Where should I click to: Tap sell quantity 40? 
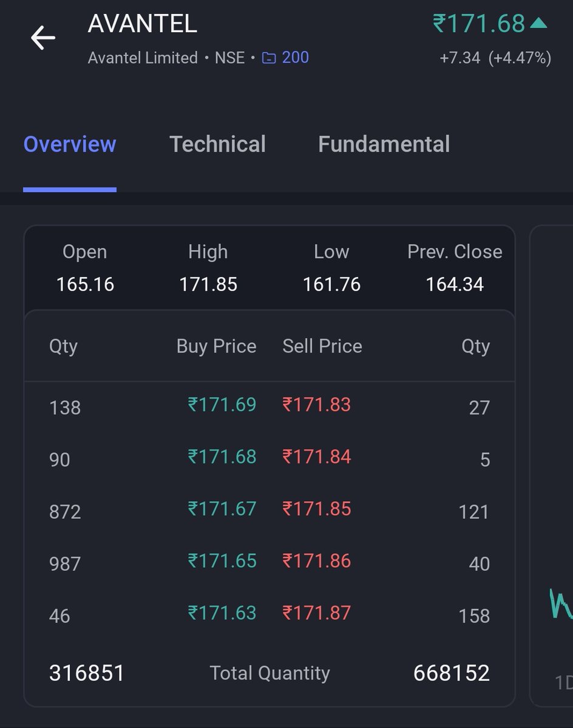pyautogui.click(x=479, y=564)
